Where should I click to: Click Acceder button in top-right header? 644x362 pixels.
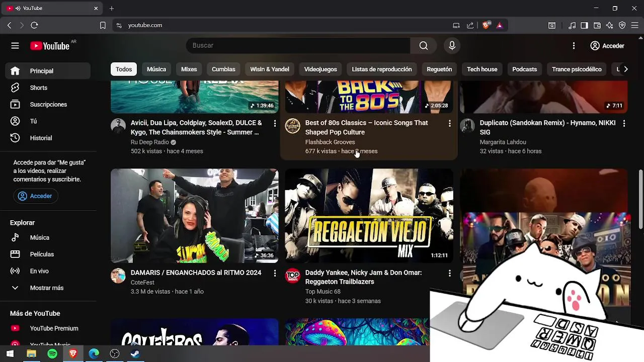[x=607, y=46]
